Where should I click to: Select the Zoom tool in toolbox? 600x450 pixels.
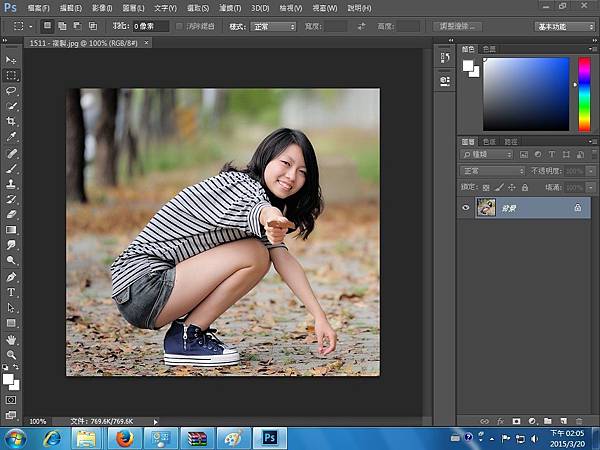(12, 354)
